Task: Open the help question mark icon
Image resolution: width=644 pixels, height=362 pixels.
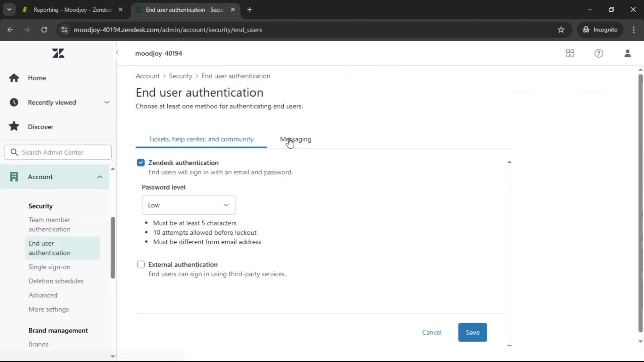Action: pos(599,53)
